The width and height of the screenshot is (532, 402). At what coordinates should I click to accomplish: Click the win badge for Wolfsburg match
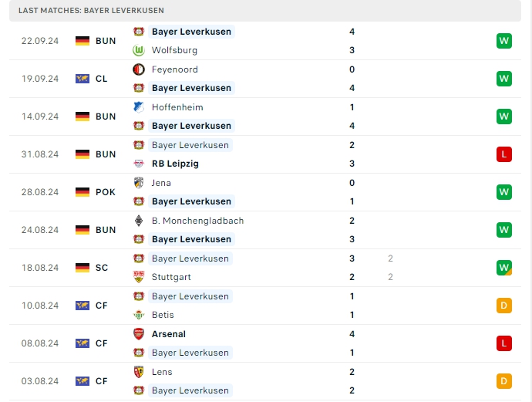point(504,41)
